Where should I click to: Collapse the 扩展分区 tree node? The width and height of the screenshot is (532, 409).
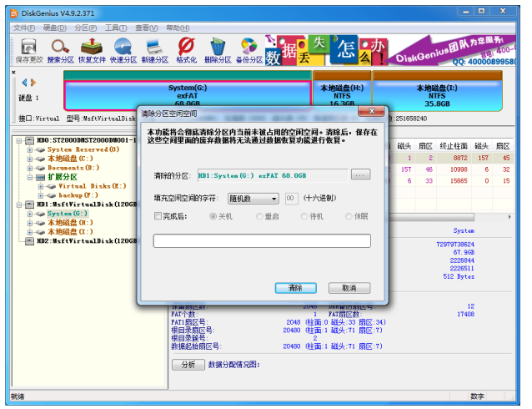pyautogui.click(x=30, y=177)
